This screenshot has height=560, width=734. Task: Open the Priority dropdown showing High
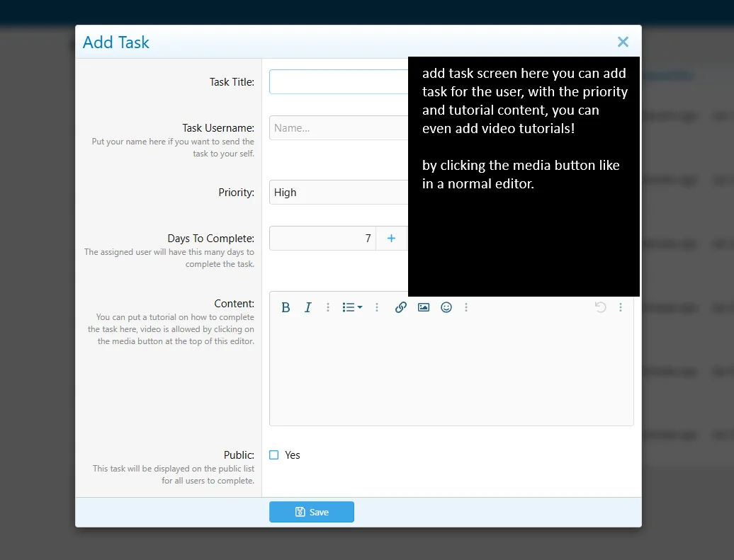339,193
